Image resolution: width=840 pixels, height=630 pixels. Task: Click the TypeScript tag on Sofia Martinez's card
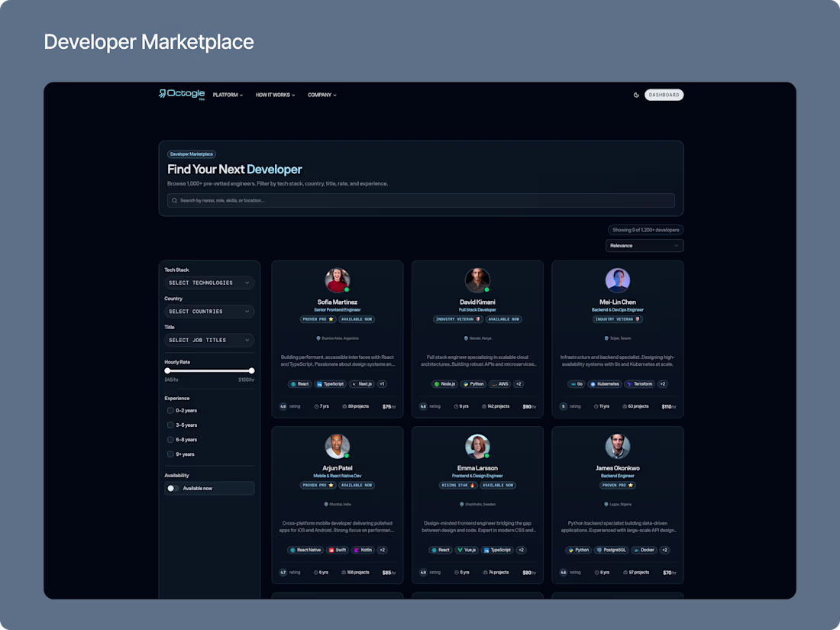coord(330,384)
